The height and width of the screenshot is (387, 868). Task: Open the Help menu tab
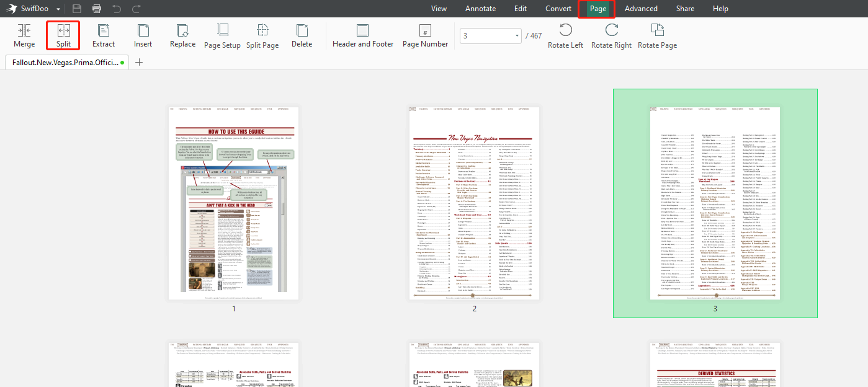[x=720, y=9]
